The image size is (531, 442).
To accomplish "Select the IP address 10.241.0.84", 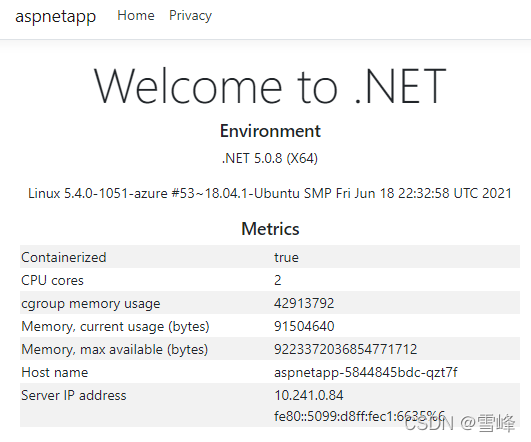I will click(x=309, y=395).
